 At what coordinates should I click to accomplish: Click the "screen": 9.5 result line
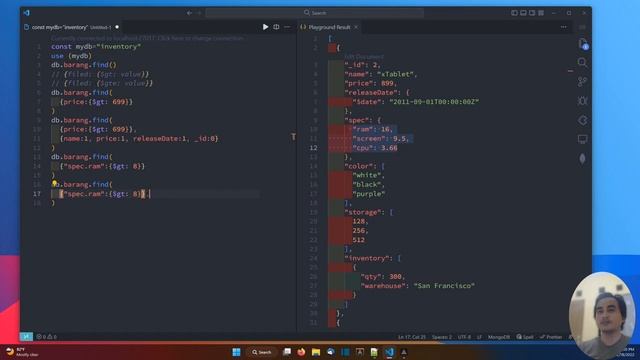click(381, 138)
